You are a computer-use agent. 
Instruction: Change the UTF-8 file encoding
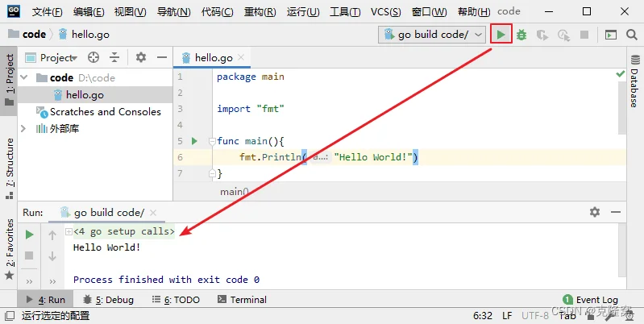coord(535,316)
